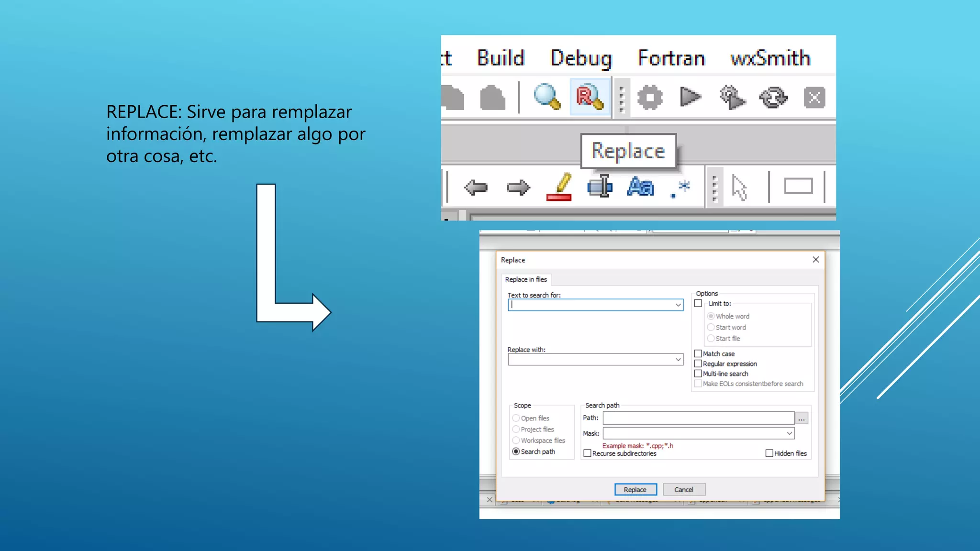Select the Whole word radio button
This screenshot has height=551, width=980.
point(711,316)
